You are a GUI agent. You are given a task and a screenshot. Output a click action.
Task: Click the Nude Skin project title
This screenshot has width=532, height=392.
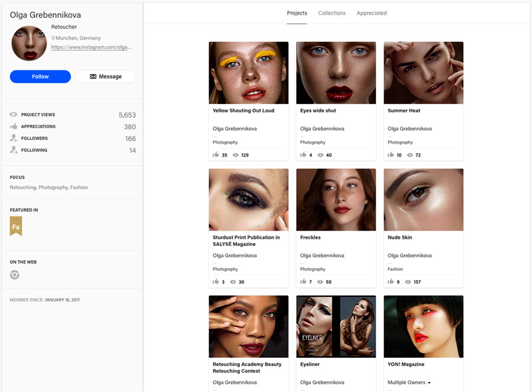(400, 238)
